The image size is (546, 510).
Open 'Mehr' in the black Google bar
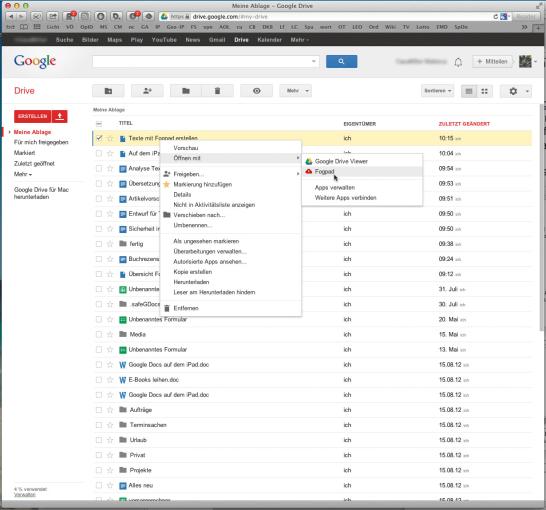tap(300, 40)
